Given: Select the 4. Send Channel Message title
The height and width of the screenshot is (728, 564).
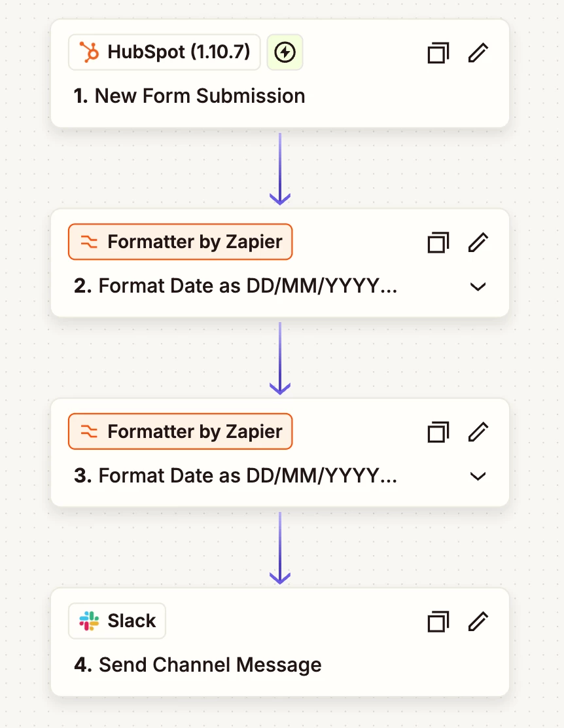Looking at the screenshot, I should tap(198, 665).
